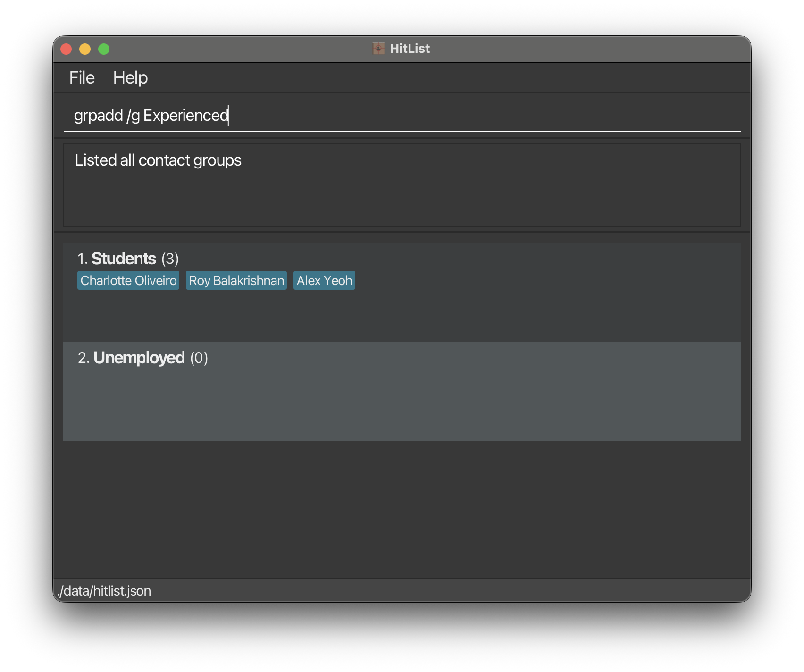Minimize the window with yellow button
Image resolution: width=804 pixels, height=672 pixels.
[x=85, y=49]
